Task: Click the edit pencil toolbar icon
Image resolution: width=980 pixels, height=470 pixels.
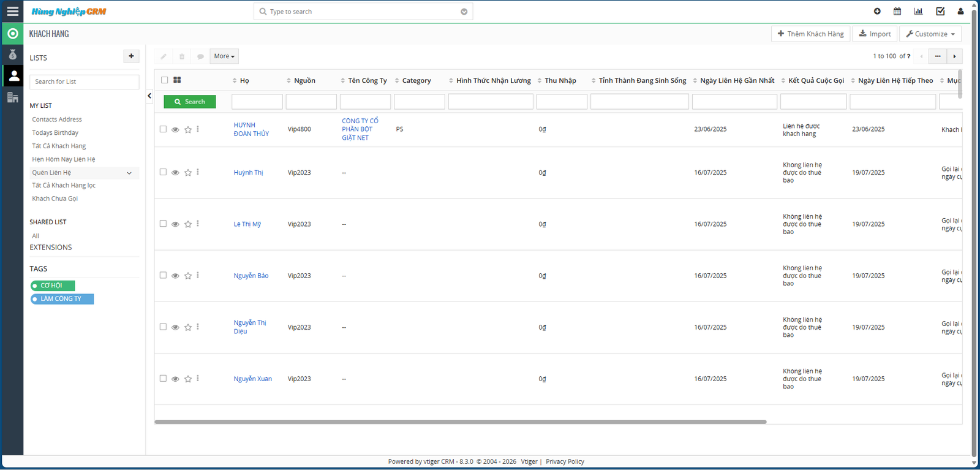Action: (164, 56)
